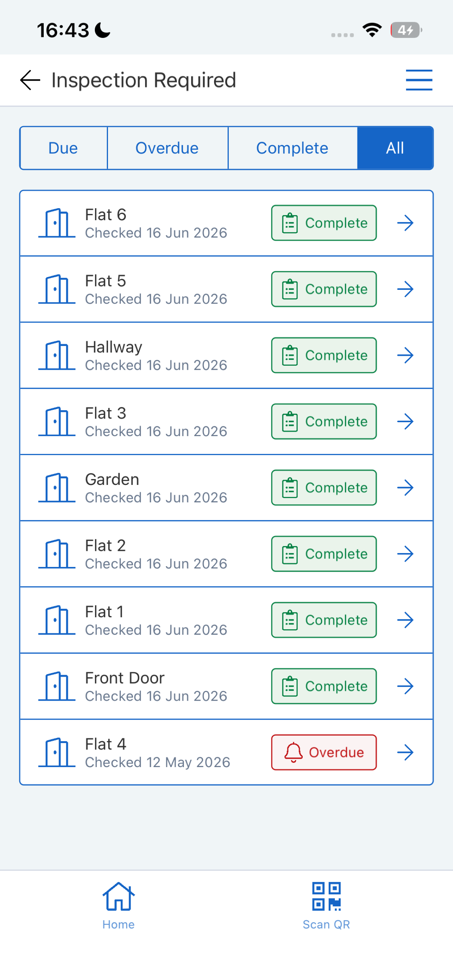Image resolution: width=453 pixels, height=980 pixels.
Task: Tap the door icon beside Garden
Action: (x=57, y=488)
